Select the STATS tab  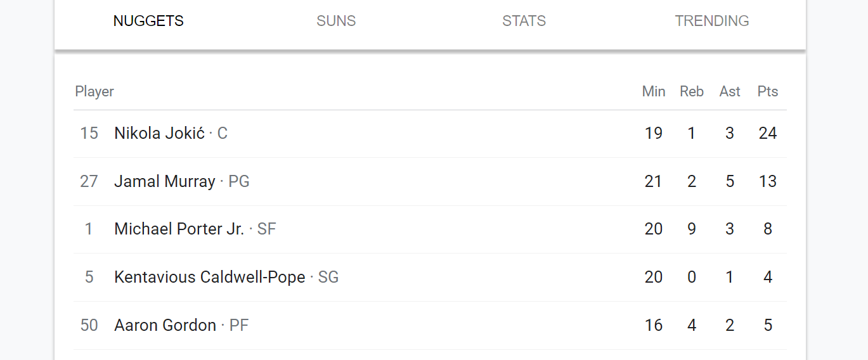(x=524, y=21)
